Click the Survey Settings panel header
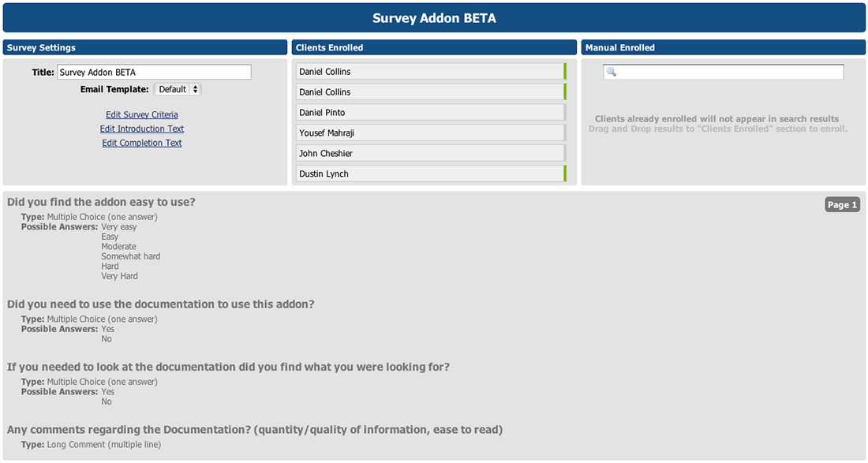The height and width of the screenshot is (463, 868). 145,48
